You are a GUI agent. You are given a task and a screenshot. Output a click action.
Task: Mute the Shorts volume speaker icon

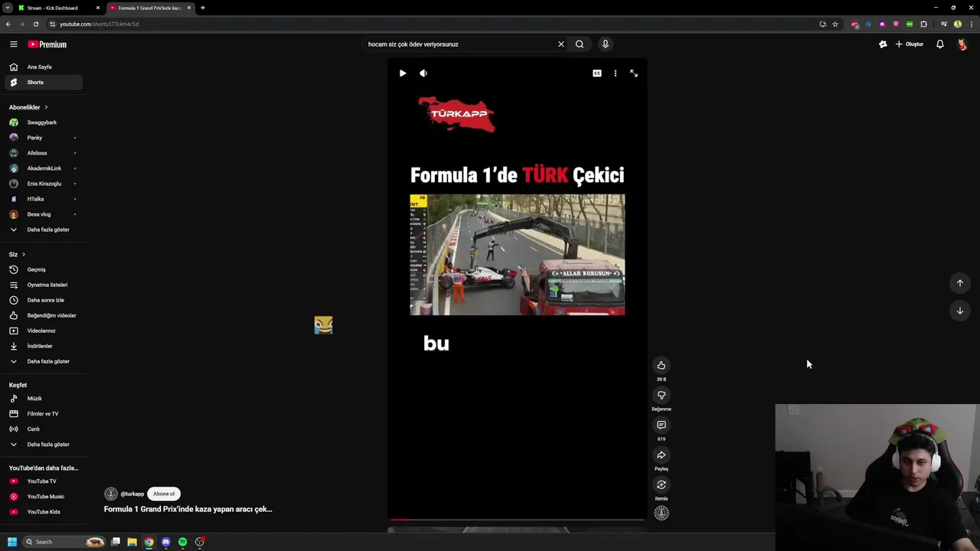[423, 73]
